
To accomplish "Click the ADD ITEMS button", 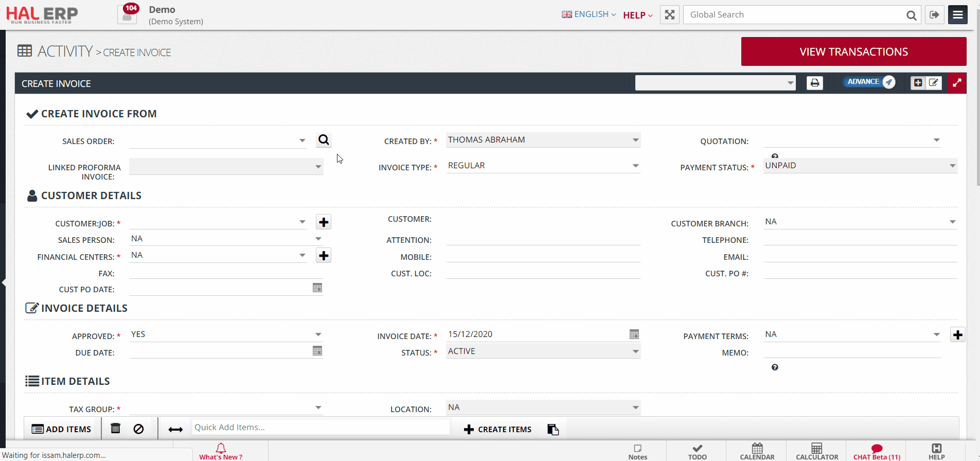I will pos(62,429).
